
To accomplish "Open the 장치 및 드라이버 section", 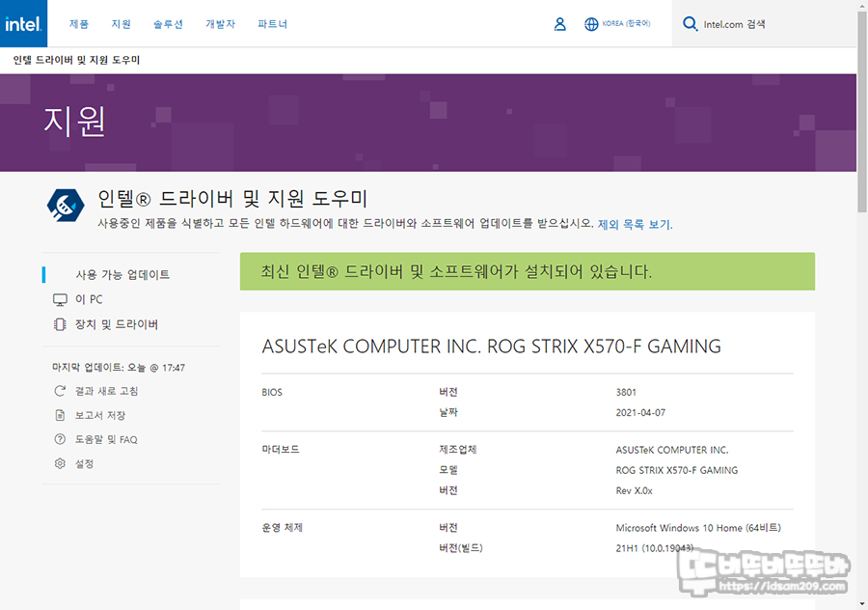I will pos(117,324).
